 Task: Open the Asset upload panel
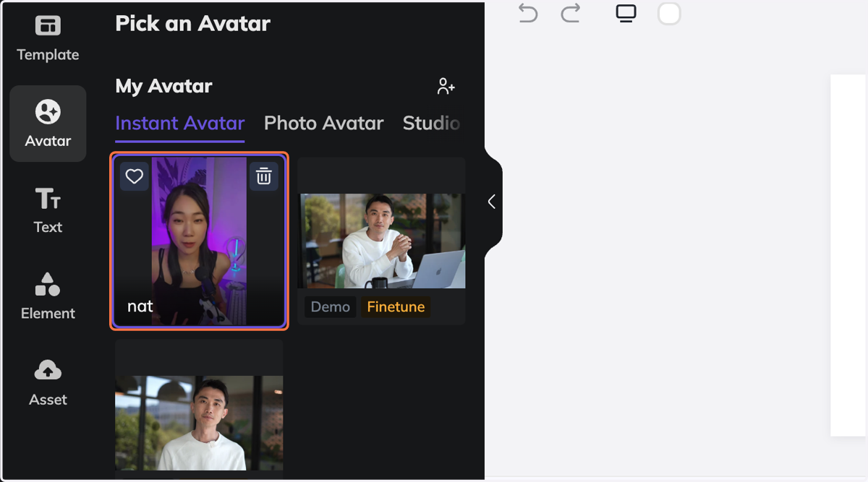(48, 382)
